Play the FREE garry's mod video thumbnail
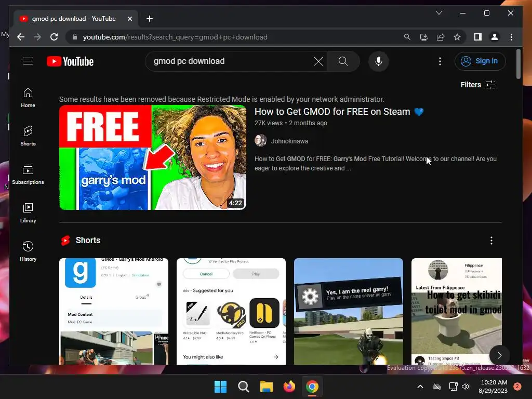This screenshot has width=532, height=399. pos(153,157)
